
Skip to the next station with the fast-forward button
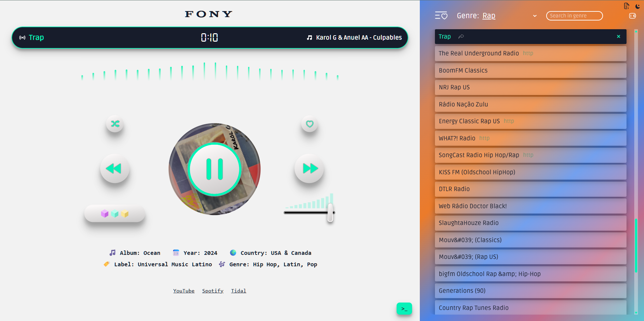point(309,168)
